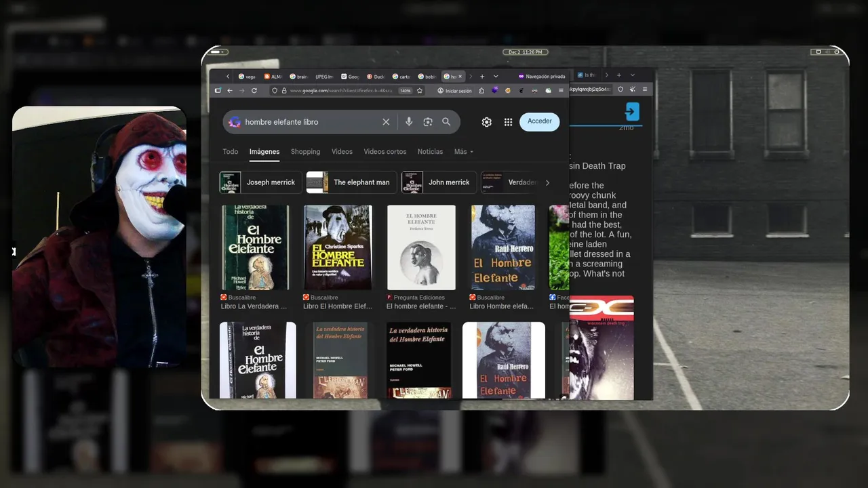868x488 pixels.
Task: Close the active 'ho' Google tab
Action: (460, 77)
